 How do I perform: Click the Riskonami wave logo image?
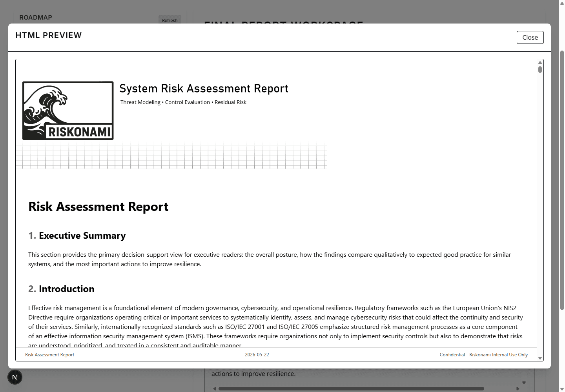pyautogui.click(x=68, y=111)
